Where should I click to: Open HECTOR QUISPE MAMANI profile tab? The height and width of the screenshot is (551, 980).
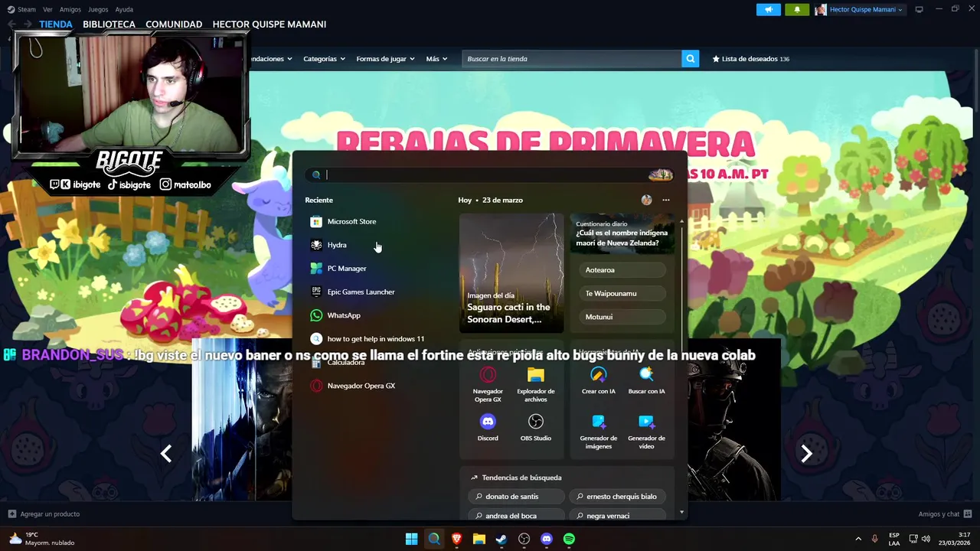pos(269,24)
